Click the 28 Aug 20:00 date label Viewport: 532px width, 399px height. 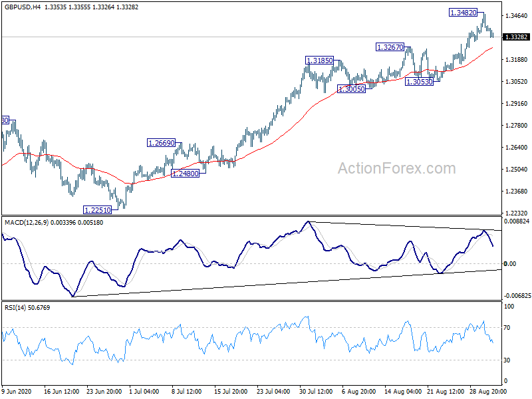tap(488, 391)
